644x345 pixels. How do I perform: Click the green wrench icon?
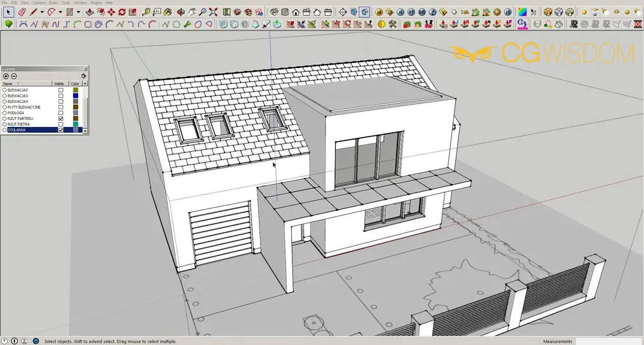pyautogui.click(x=188, y=24)
